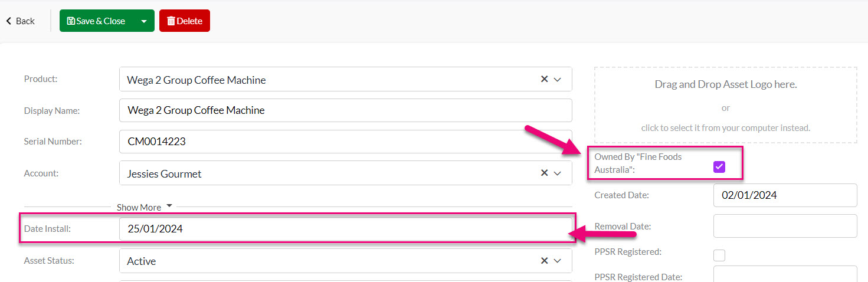The image size is (868, 282).
Task: Open the Save & Close split dropdown arrow
Action: [144, 21]
